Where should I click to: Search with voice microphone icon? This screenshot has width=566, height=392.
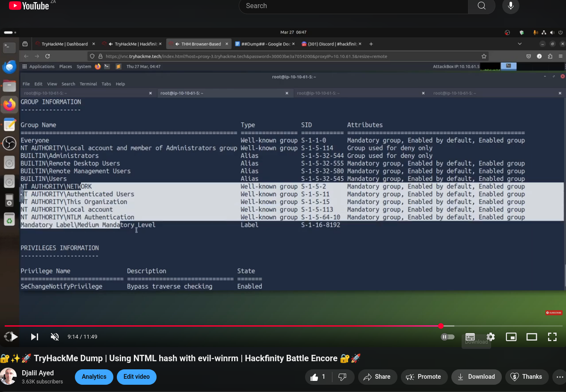[x=510, y=6]
